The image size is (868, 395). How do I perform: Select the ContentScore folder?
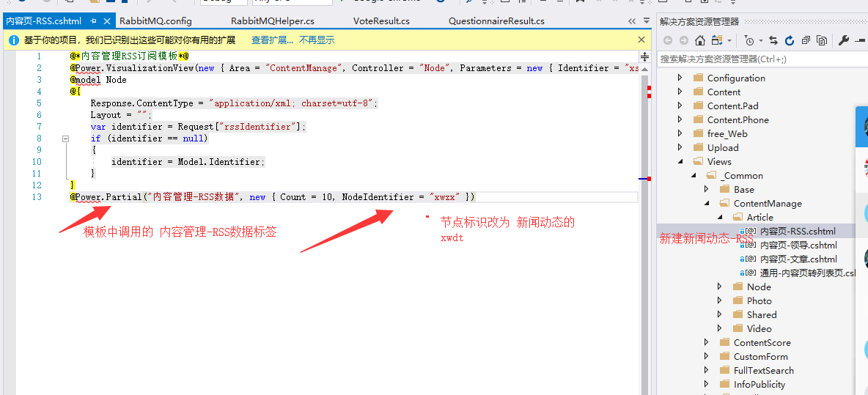[x=762, y=342]
